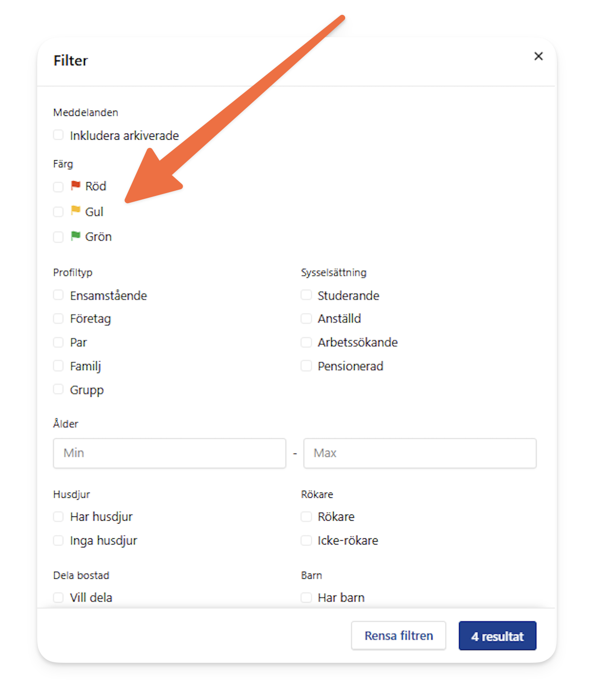Enable the Pensionerad checkbox
This screenshot has width=594, height=700.
click(306, 366)
